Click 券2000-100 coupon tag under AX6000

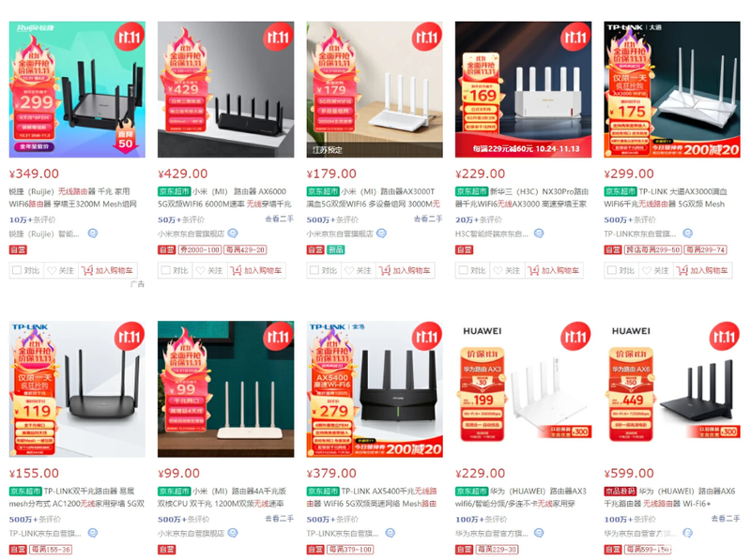click(x=200, y=250)
